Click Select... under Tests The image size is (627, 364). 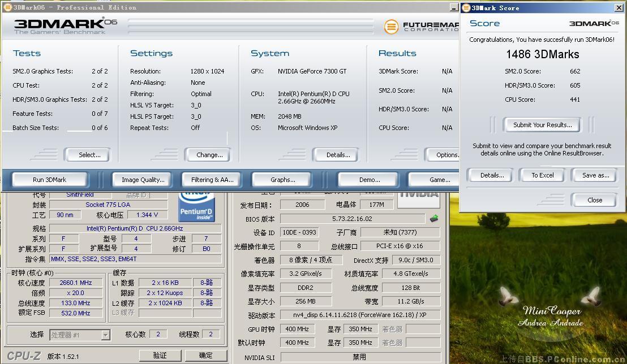(89, 155)
